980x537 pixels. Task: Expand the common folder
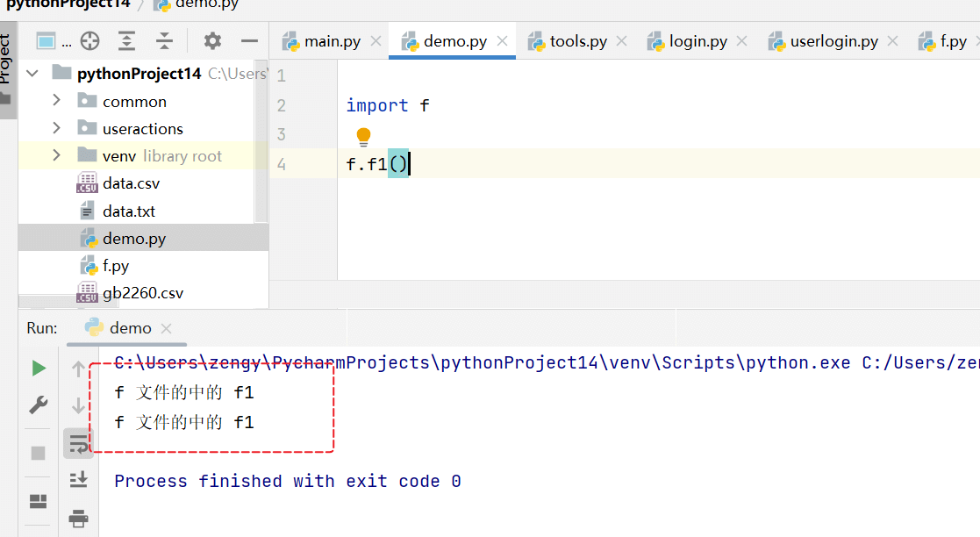point(56,101)
